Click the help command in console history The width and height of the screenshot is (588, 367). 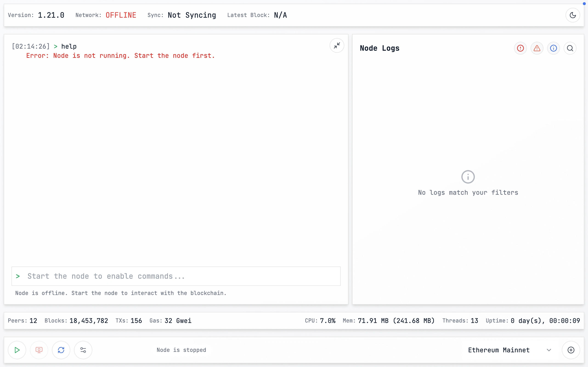click(x=69, y=46)
